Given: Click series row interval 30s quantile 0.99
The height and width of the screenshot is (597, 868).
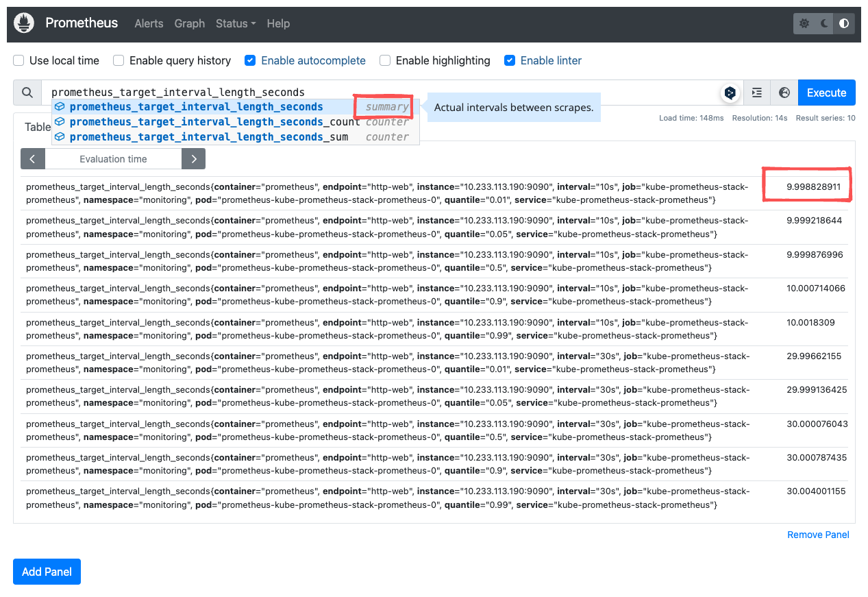Looking at the screenshot, I should coord(434,498).
